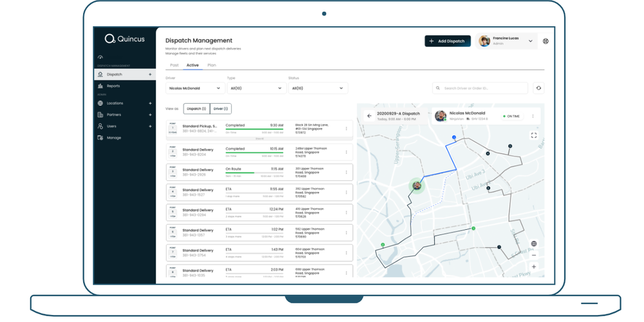
Task: Click progress bar of On Route delivery
Action: point(254,173)
